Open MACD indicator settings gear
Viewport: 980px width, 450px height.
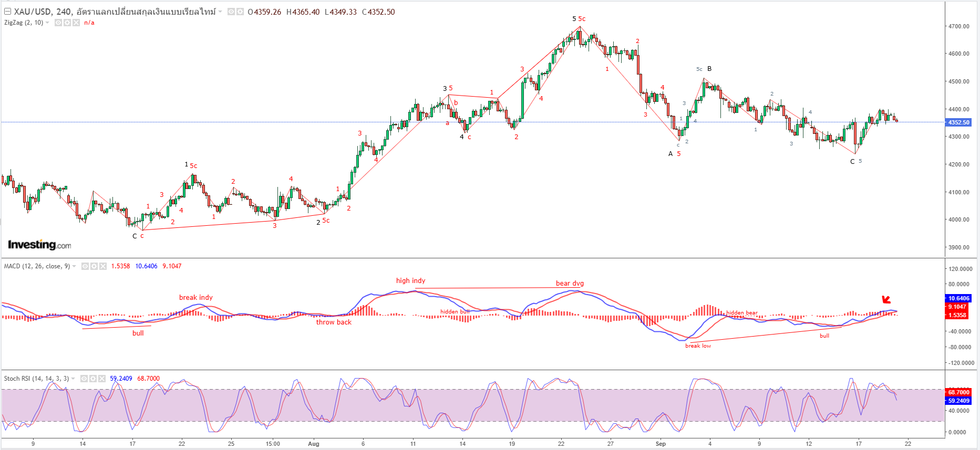coord(94,266)
